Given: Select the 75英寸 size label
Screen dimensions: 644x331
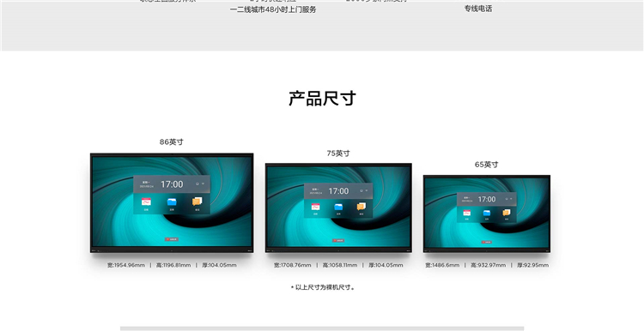Looking at the screenshot, I should 338,153.
